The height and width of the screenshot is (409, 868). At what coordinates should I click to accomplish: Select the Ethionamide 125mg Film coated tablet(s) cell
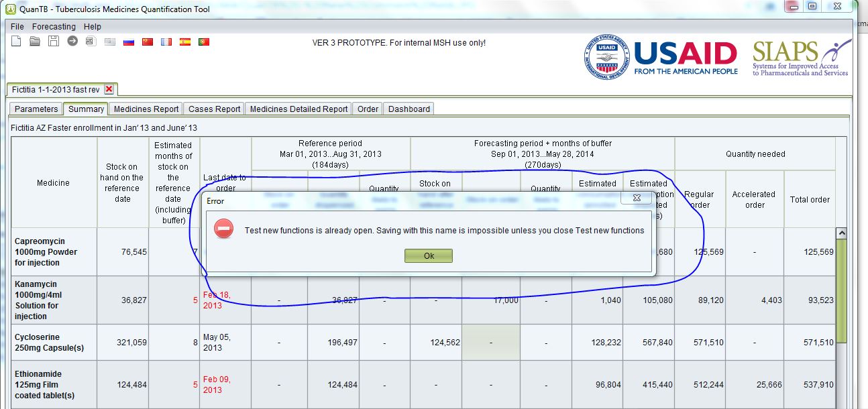tap(54, 384)
